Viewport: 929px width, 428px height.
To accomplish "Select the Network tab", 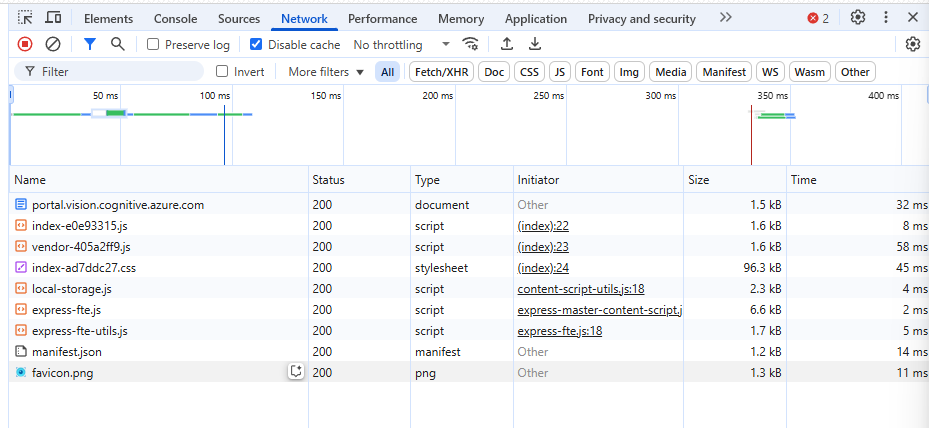I will click(305, 19).
